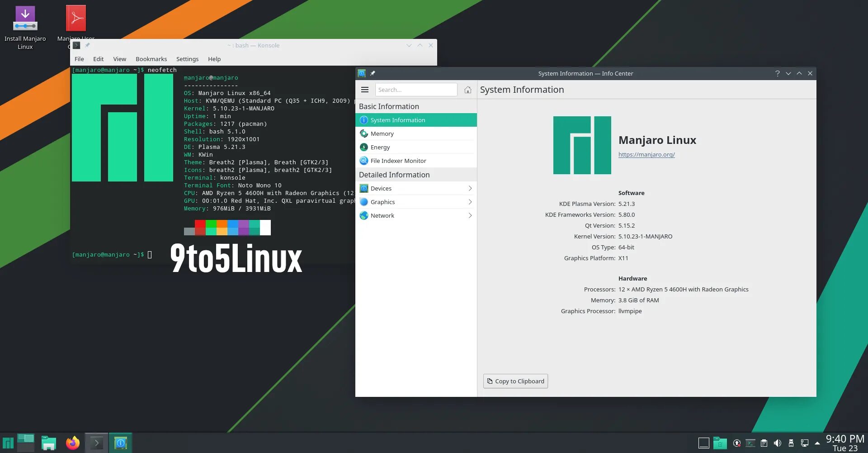Open the clock showing 9:40 PM
This screenshot has height=453, width=868.
coord(845,443)
